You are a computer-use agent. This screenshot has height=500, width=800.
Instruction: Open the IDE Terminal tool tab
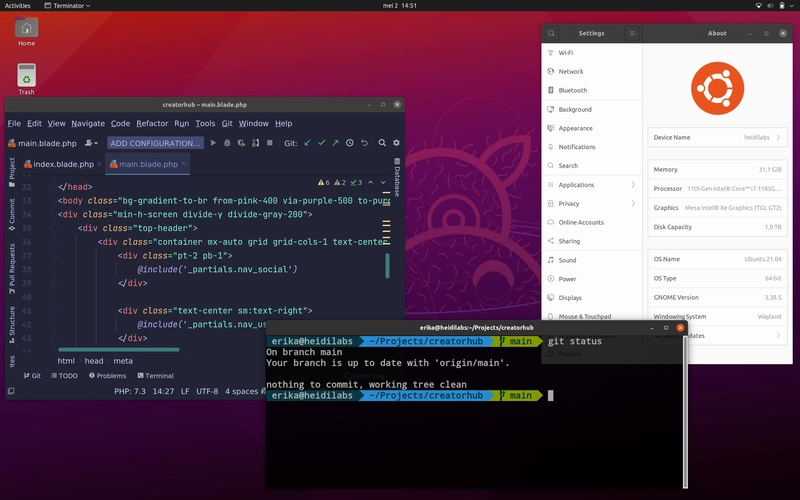tap(156, 376)
